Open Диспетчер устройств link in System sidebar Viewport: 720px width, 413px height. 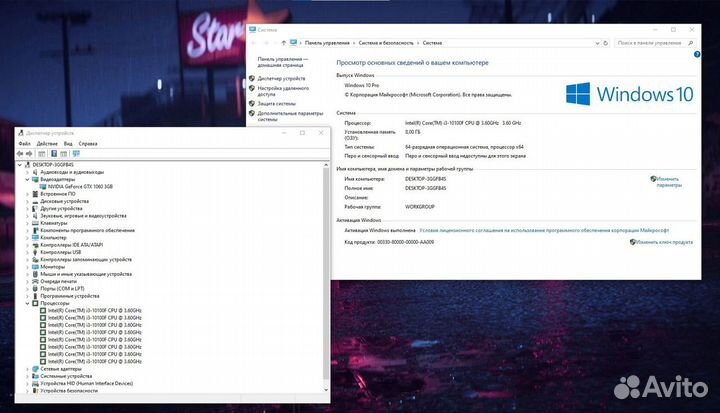(281, 79)
